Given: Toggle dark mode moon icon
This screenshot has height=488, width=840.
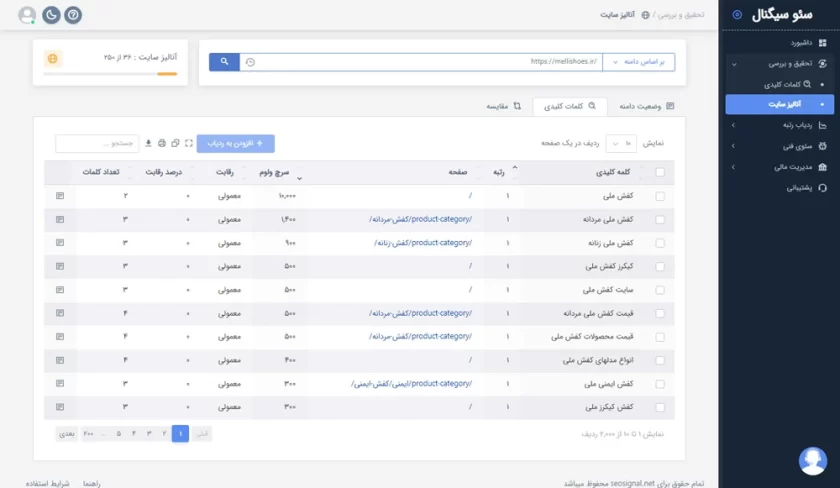Looking at the screenshot, I should pyautogui.click(x=51, y=14).
